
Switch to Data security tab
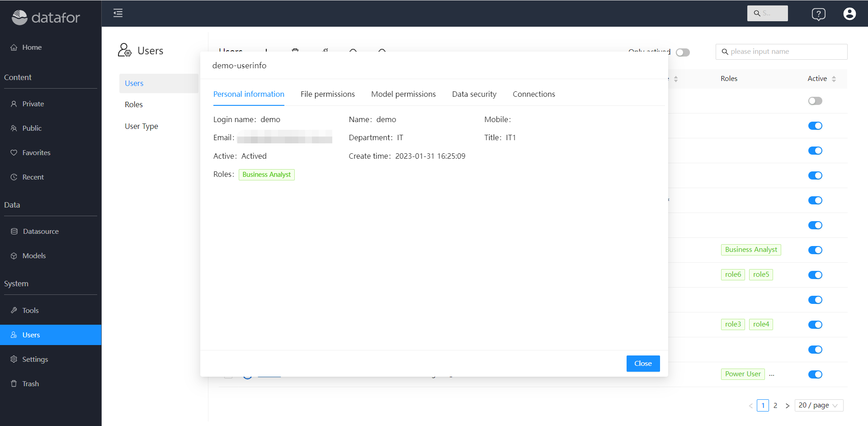(x=474, y=94)
